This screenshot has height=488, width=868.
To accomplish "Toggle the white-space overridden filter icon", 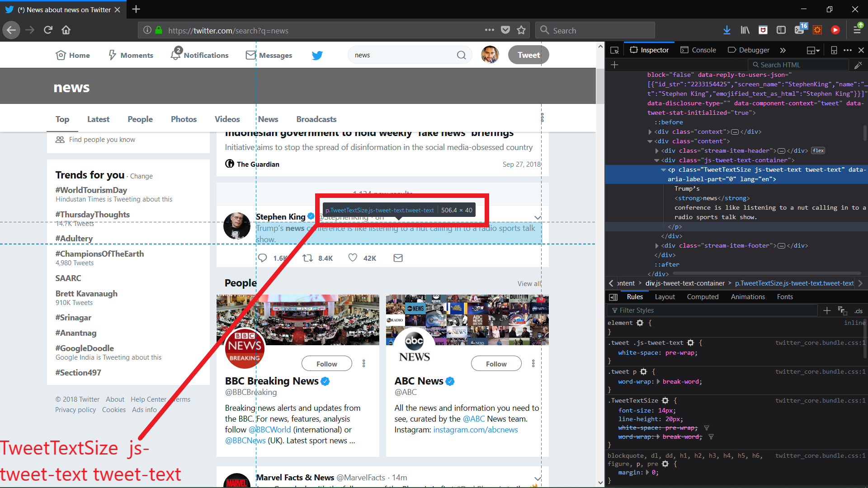I will click(x=707, y=428).
